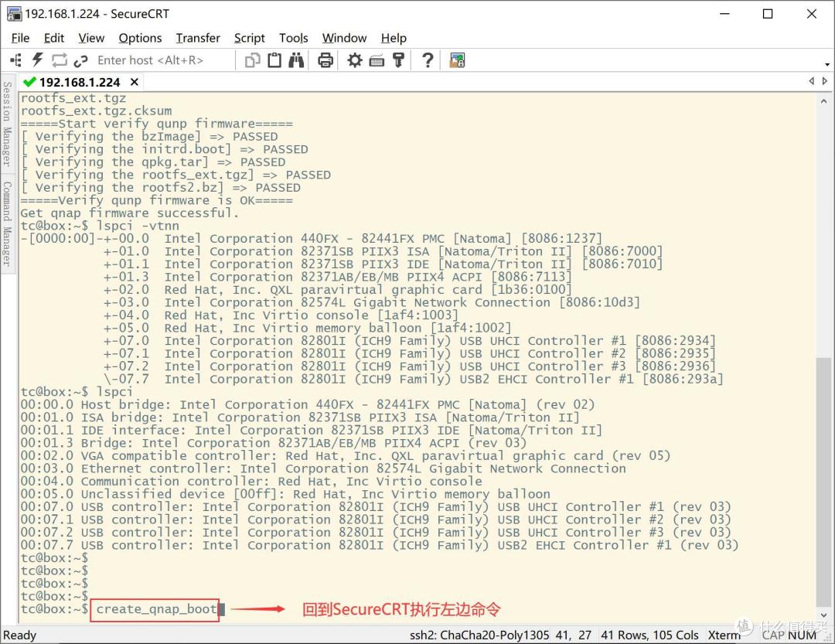835x644 pixels.
Task: Open Session Options gear icon
Action: click(355, 60)
